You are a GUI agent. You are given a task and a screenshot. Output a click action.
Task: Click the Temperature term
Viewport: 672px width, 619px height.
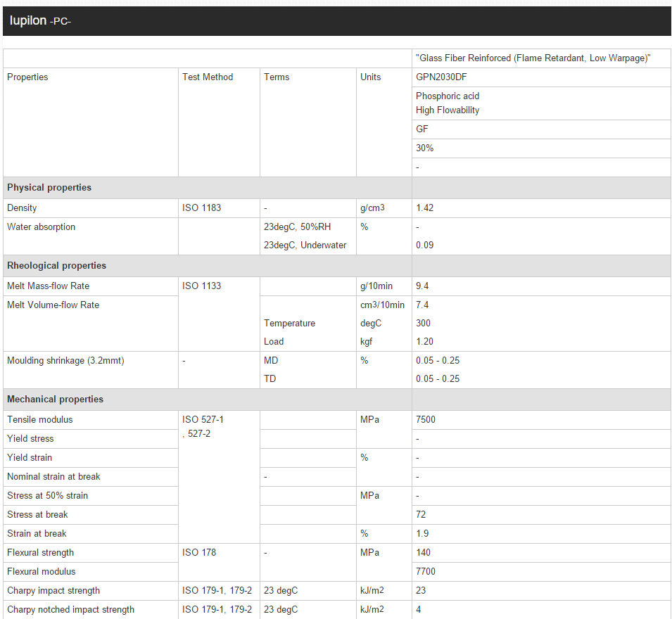tap(289, 324)
